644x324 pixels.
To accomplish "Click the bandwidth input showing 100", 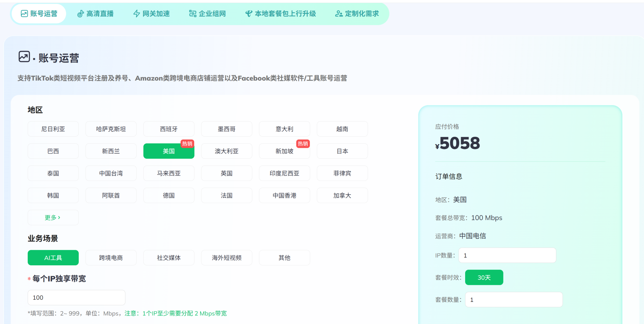I will [x=76, y=297].
